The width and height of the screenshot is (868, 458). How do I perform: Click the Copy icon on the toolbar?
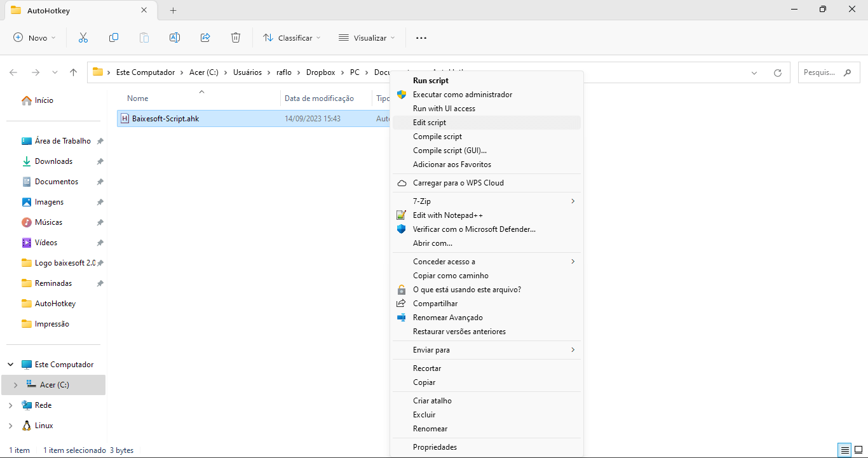114,37
